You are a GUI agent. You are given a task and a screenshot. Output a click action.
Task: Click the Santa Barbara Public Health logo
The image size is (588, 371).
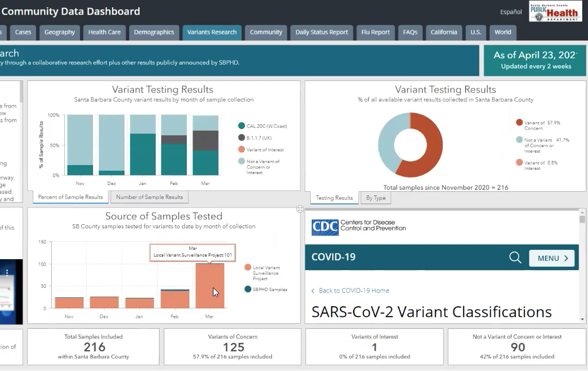(555, 11)
